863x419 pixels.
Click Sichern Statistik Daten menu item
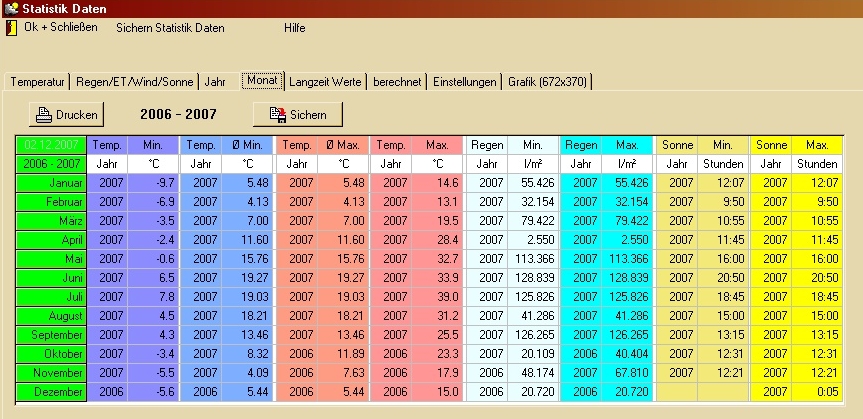[x=170, y=28]
